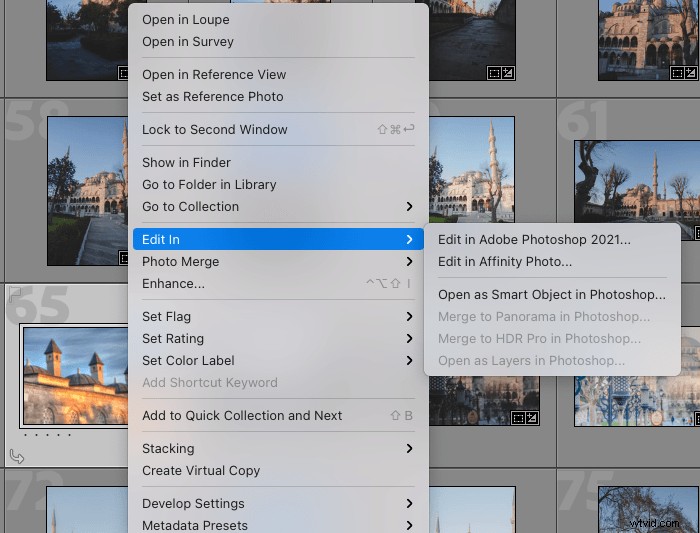Image resolution: width=700 pixels, height=533 pixels.
Task: Click the flag icon on cell 65
Action: click(15, 294)
